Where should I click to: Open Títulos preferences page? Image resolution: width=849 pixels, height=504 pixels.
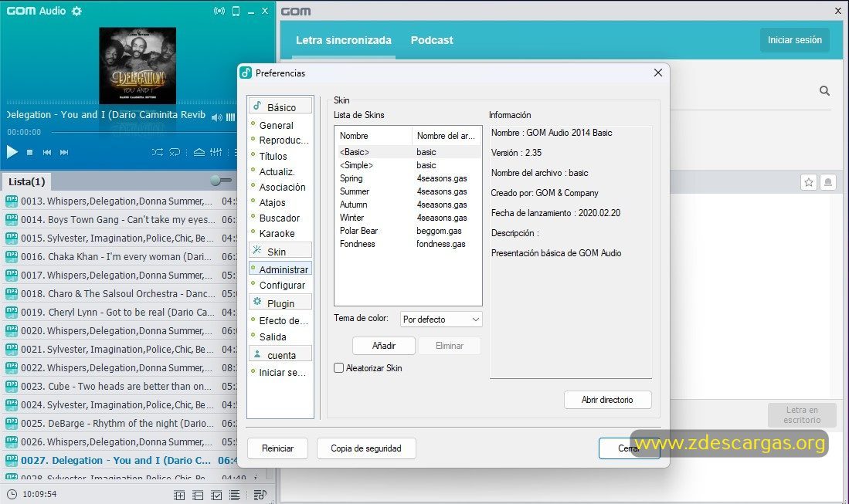pyautogui.click(x=273, y=156)
